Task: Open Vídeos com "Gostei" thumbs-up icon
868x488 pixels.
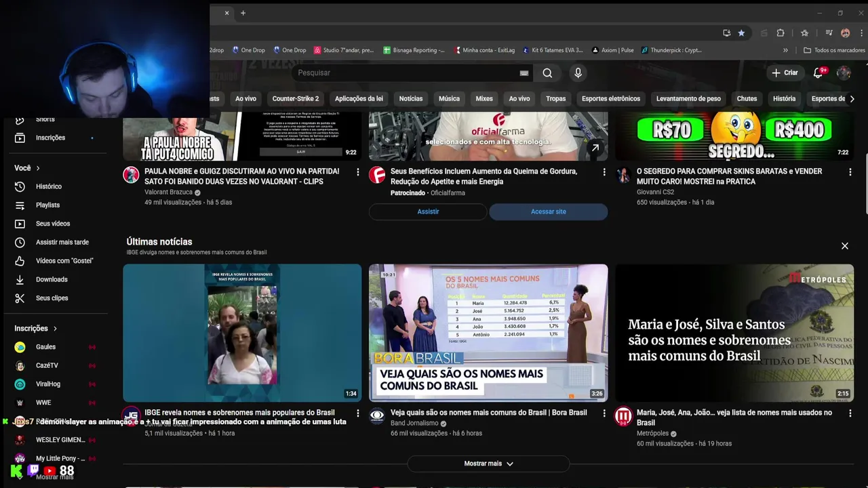Action: pyautogui.click(x=20, y=261)
